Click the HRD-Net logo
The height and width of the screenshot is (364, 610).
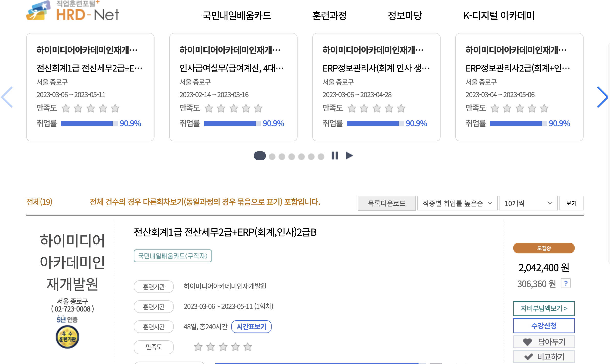(73, 11)
